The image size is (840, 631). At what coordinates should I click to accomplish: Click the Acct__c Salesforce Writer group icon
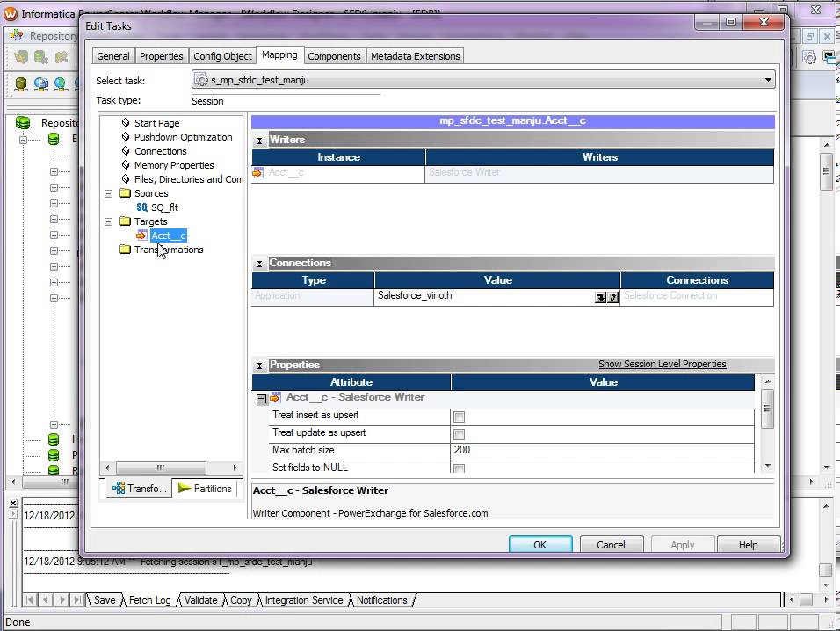coord(275,397)
